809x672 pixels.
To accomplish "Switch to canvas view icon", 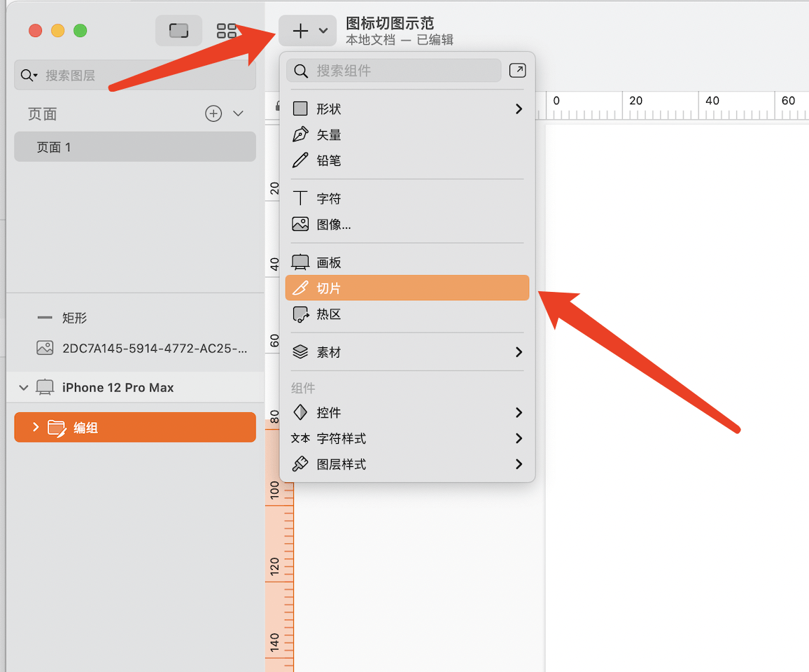I will pos(178,31).
